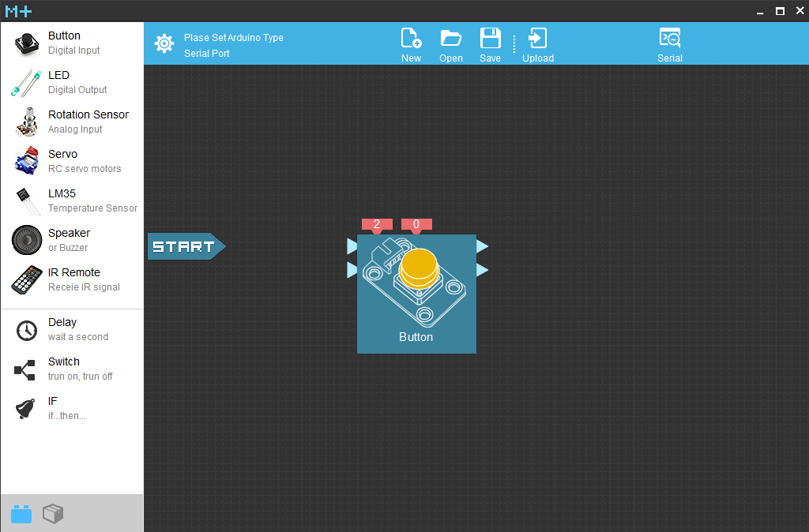Select the Button digital input component

(x=72, y=43)
